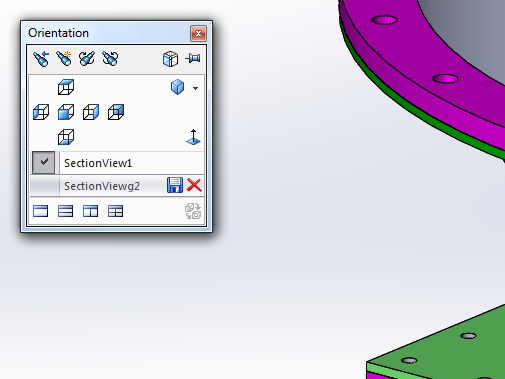This screenshot has width=505, height=379.
Task: Click Update Standard Views icon
Action: pos(87,59)
